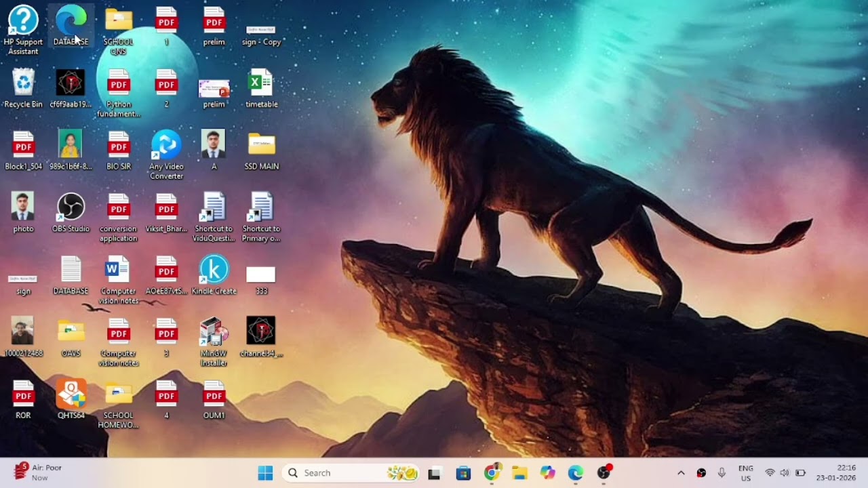Click the OBS icon in system tray
The image size is (868, 488).
(701, 473)
